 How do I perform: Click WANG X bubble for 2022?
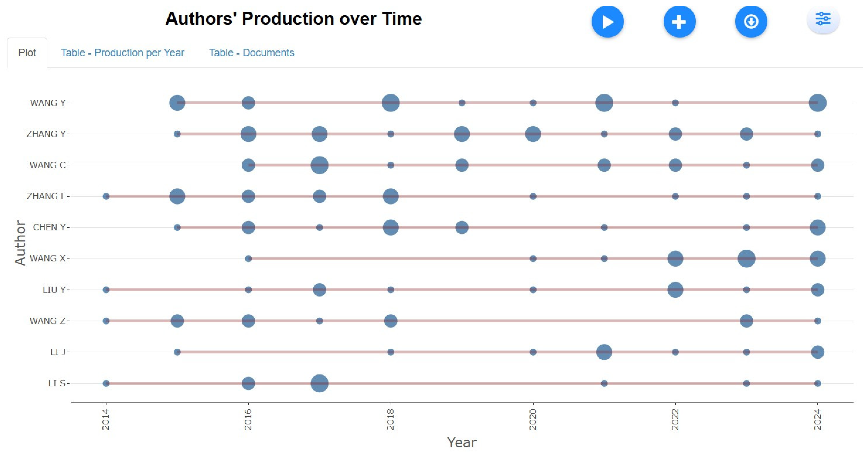point(675,259)
